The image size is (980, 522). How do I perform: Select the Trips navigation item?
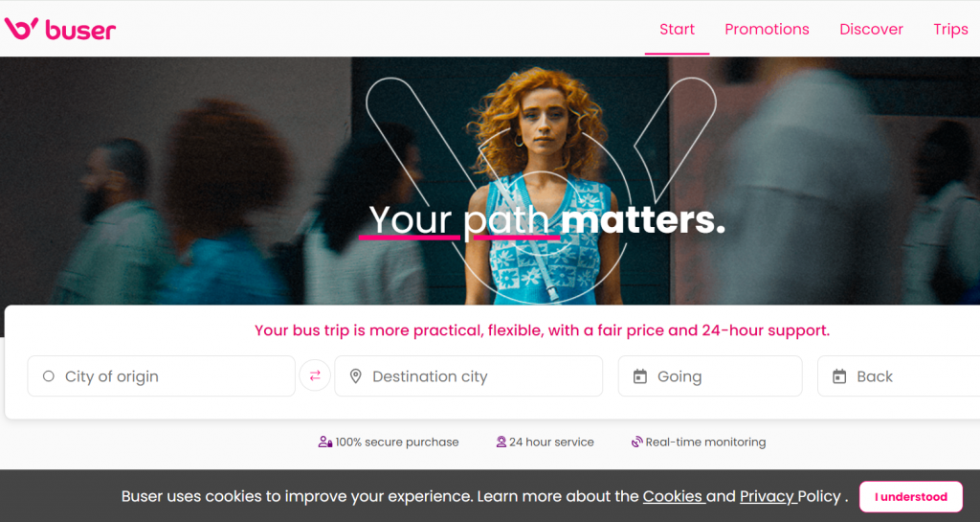pos(950,30)
